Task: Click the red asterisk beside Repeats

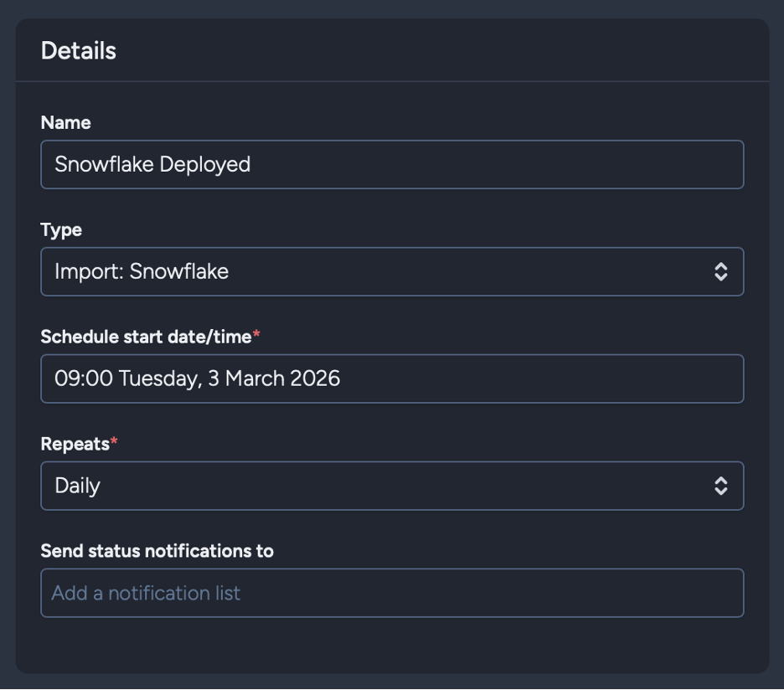Action: pos(115,443)
